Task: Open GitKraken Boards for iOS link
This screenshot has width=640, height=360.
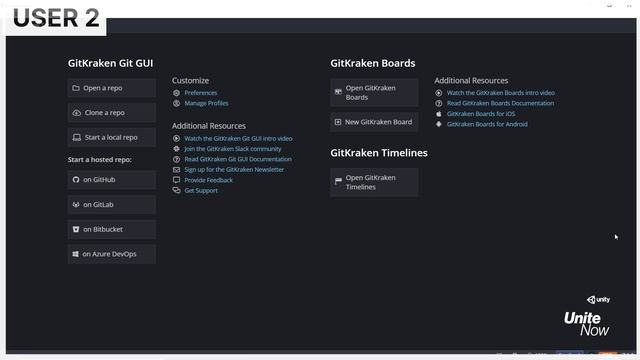Action: point(481,114)
